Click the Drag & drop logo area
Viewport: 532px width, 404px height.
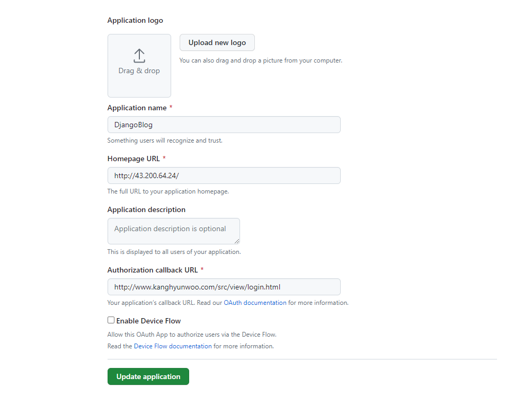[139, 65]
